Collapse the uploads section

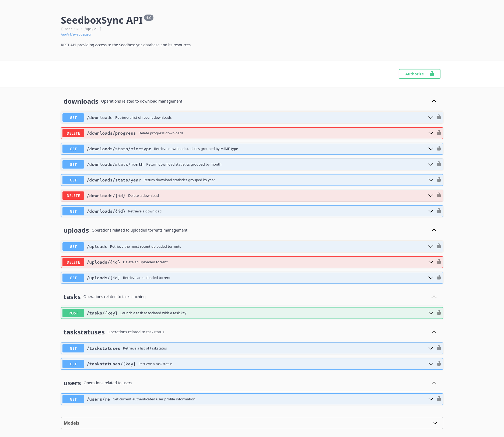[434, 230]
